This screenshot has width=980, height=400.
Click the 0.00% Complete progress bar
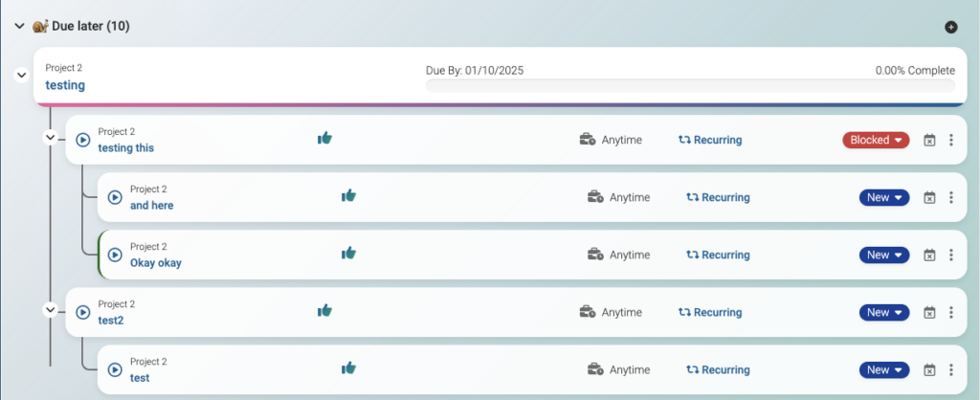click(x=689, y=86)
